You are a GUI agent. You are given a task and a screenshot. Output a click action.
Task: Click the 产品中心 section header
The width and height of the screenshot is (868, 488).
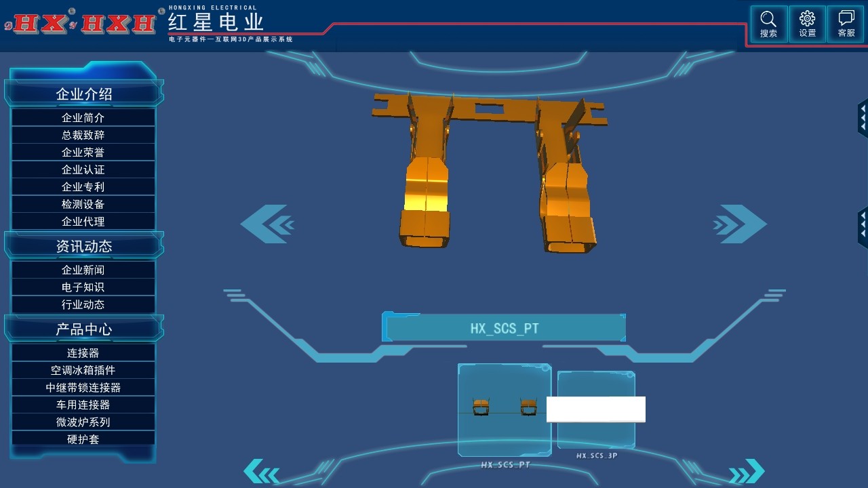click(x=83, y=329)
